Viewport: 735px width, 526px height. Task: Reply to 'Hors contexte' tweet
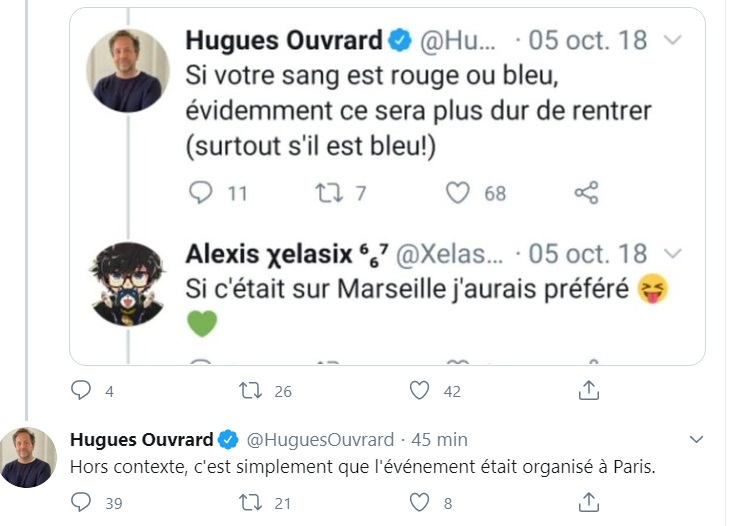click(x=82, y=502)
